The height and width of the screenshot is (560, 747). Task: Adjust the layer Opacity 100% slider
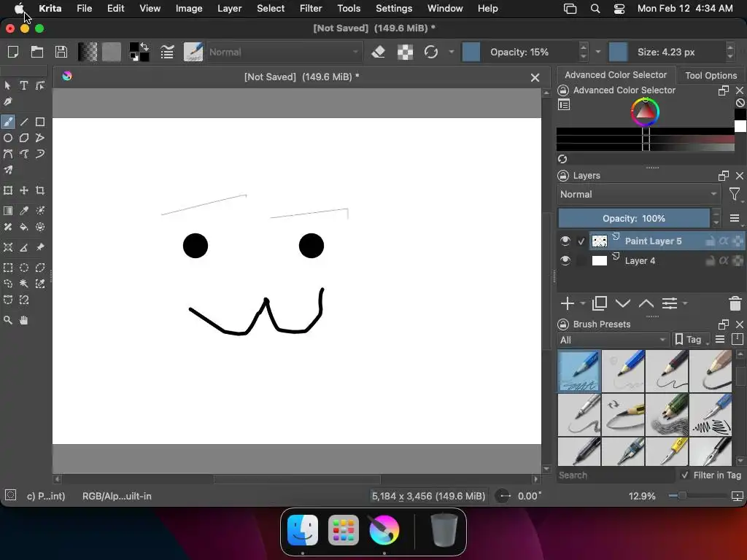point(633,218)
